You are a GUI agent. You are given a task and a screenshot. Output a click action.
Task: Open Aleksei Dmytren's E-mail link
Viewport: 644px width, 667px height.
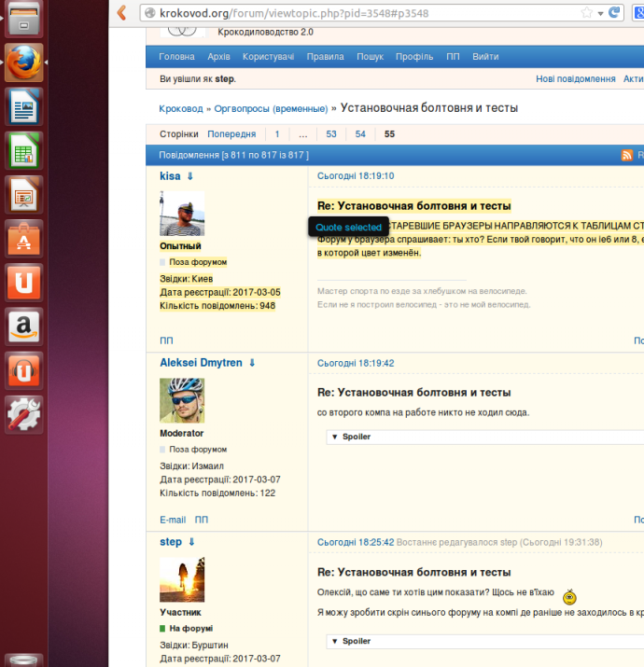click(173, 520)
